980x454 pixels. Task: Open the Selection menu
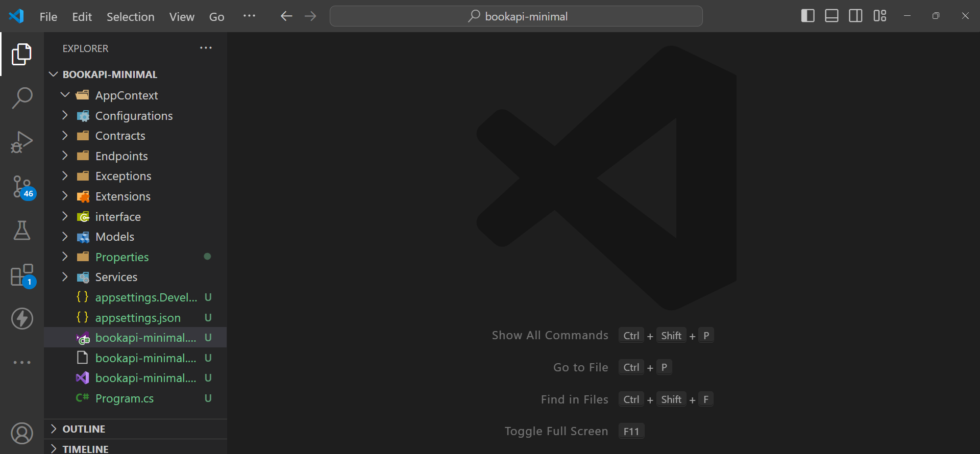[x=130, y=17]
